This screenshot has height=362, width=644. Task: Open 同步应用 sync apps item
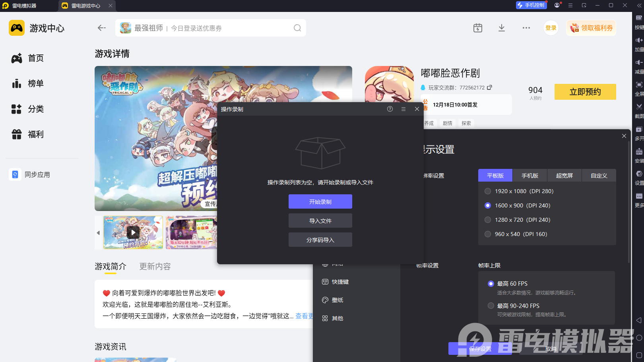point(31,174)
